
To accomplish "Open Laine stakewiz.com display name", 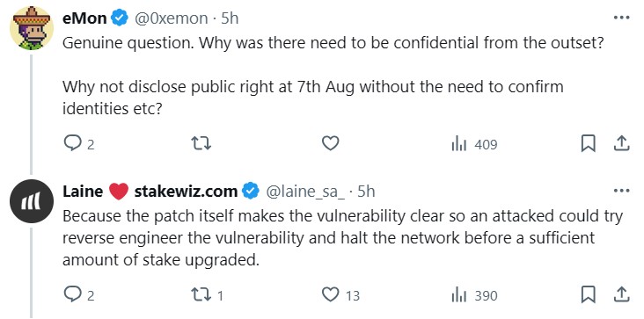I will click(150, 192).
